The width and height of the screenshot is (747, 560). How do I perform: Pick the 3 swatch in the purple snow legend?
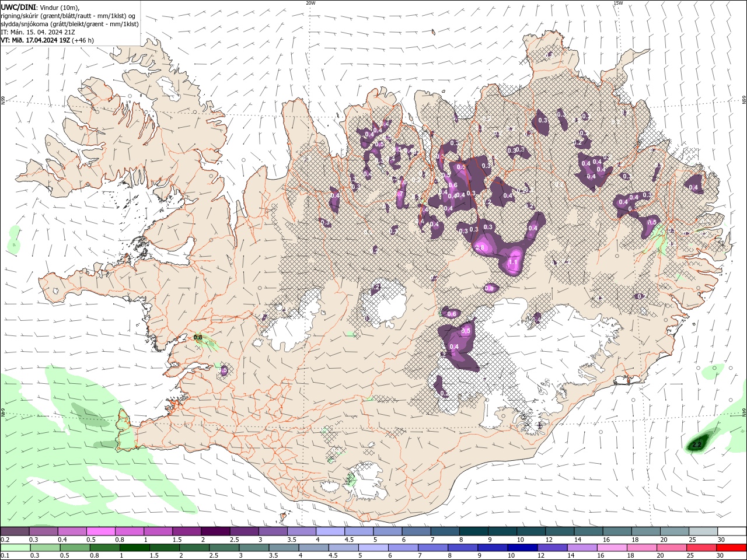(273, 531)
